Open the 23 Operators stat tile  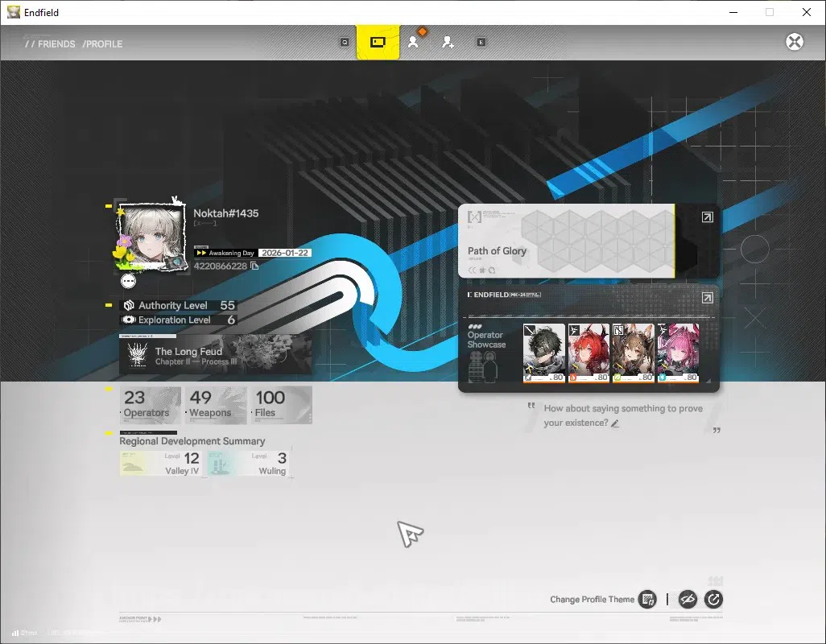tap(151, 405)
